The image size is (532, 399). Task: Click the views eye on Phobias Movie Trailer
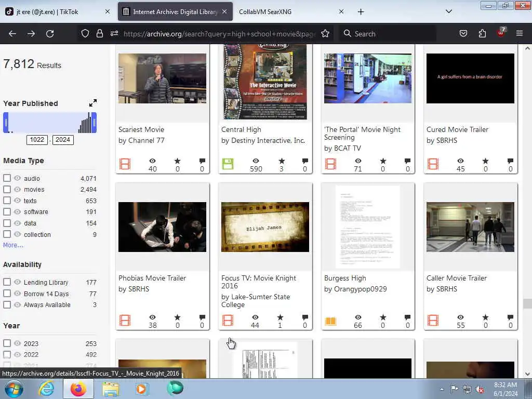(153, 317)
